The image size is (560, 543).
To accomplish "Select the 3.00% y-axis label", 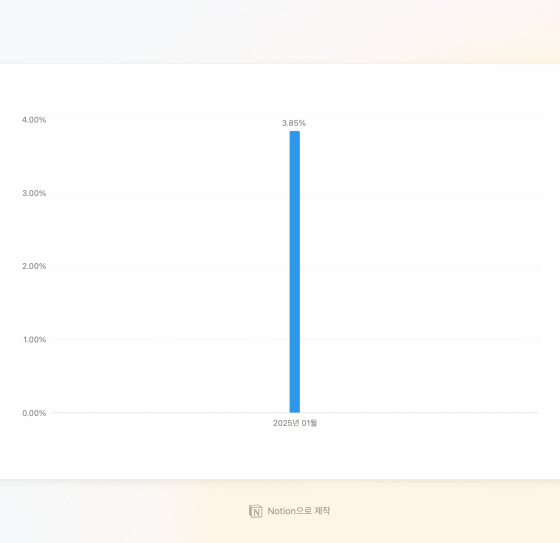I will 34,193.
